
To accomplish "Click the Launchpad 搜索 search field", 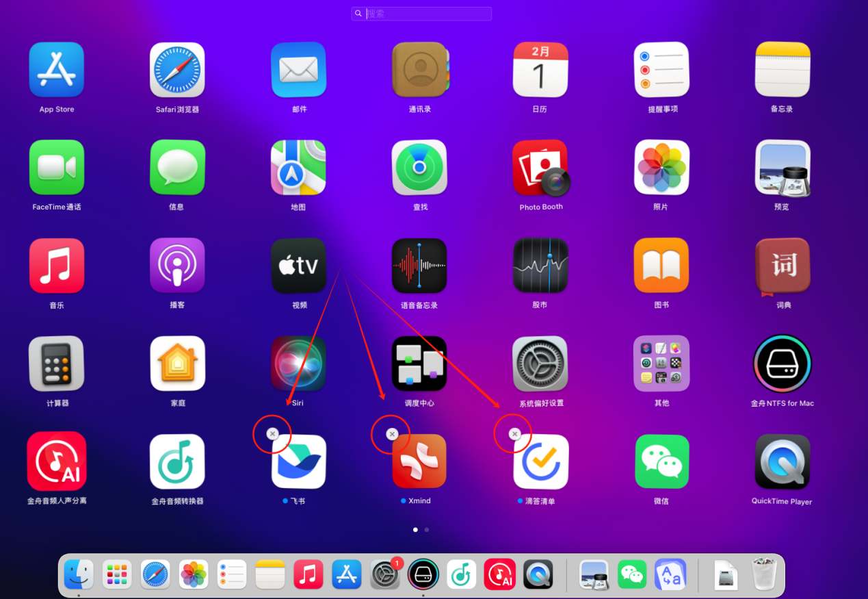I will coord(421,14).
